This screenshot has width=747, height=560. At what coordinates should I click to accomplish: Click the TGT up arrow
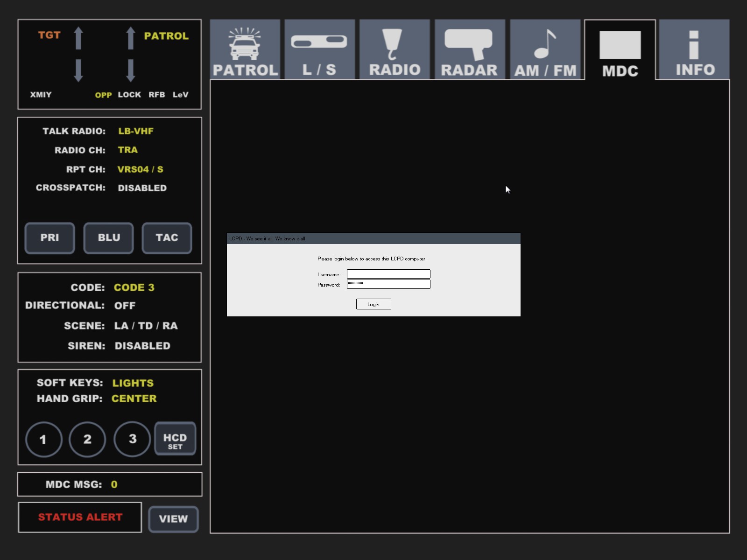click(x=78, y=38)
